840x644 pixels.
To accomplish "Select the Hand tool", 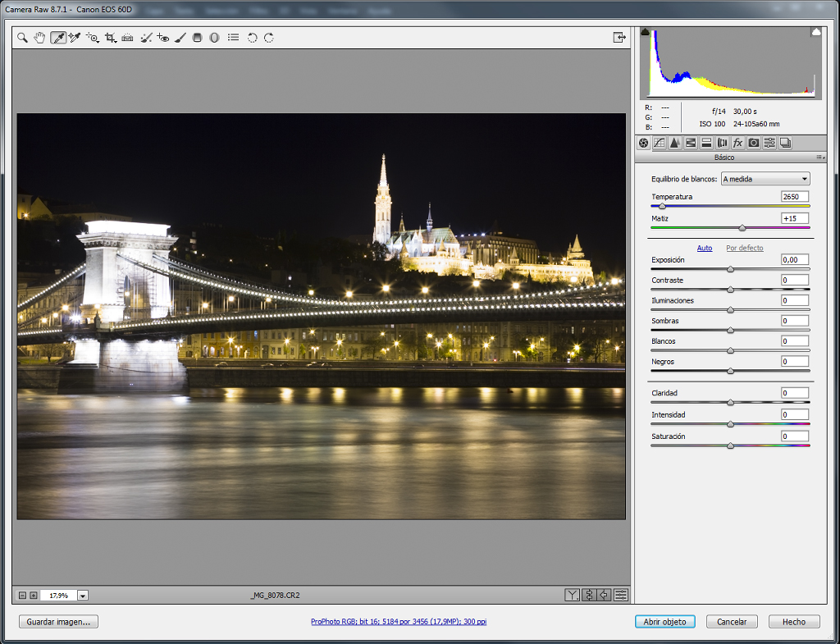I will point(39,38).
